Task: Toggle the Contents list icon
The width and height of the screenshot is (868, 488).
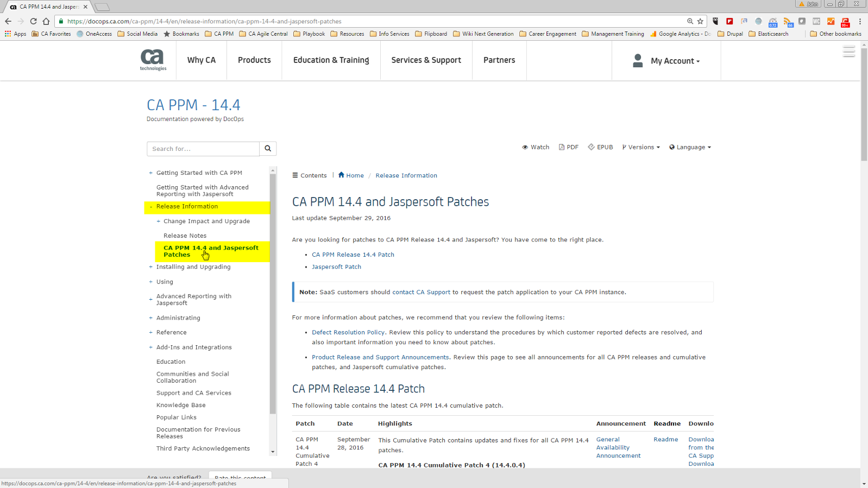Action: (x=295, y=175)
